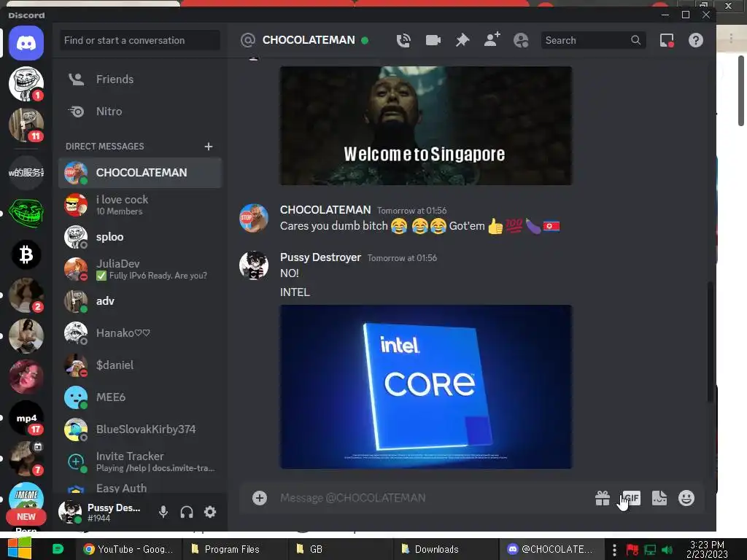The width and height of the screenshot is (747, 560).
Task: Open the Welcome to Singapore GIF
Action: pos(426,125)
